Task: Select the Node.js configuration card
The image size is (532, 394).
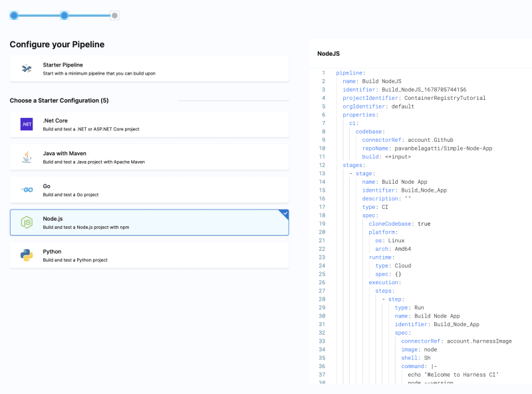Action: [149, 222]
